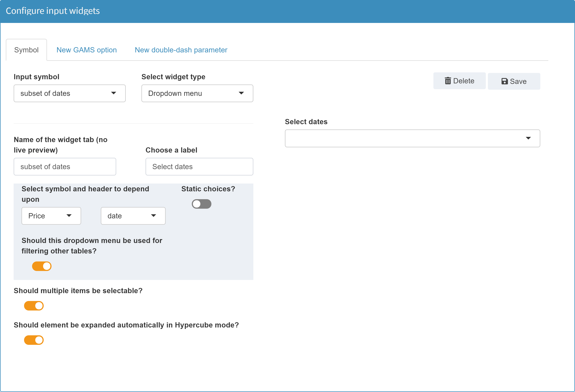Open the date header dropdown

pyautogui.click(x=133, y=216)
